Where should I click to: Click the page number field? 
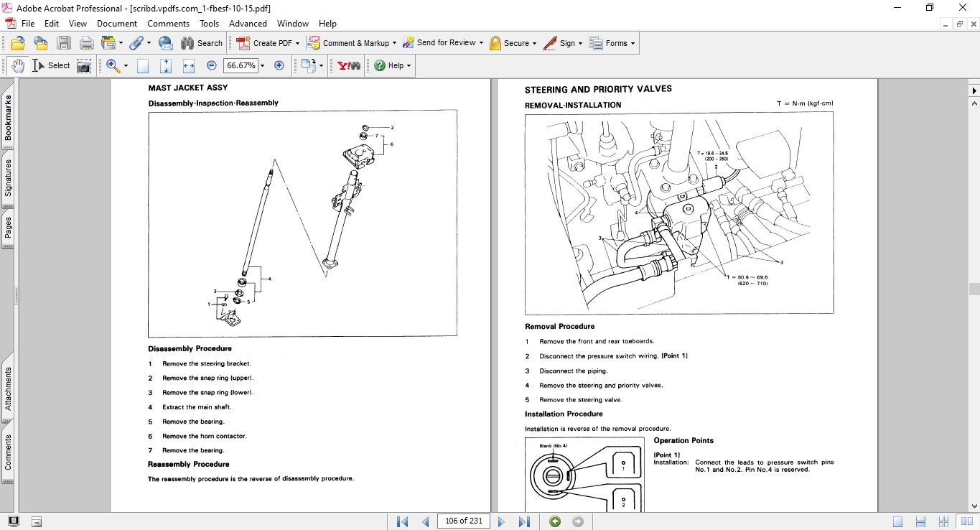(463, 521)
